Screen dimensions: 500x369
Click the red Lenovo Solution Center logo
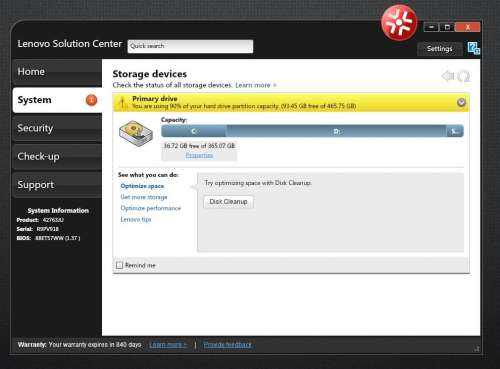[x=399, y=23]
